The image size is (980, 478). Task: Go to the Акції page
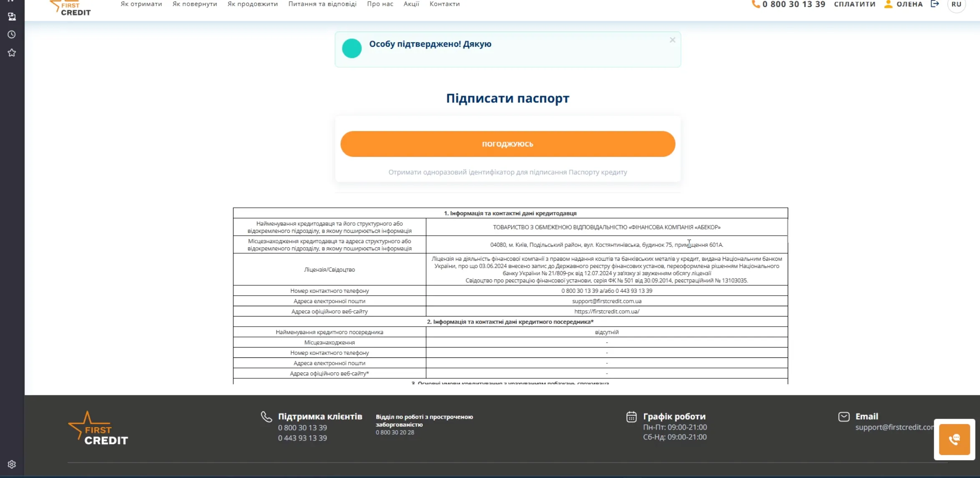coord(411,4)
